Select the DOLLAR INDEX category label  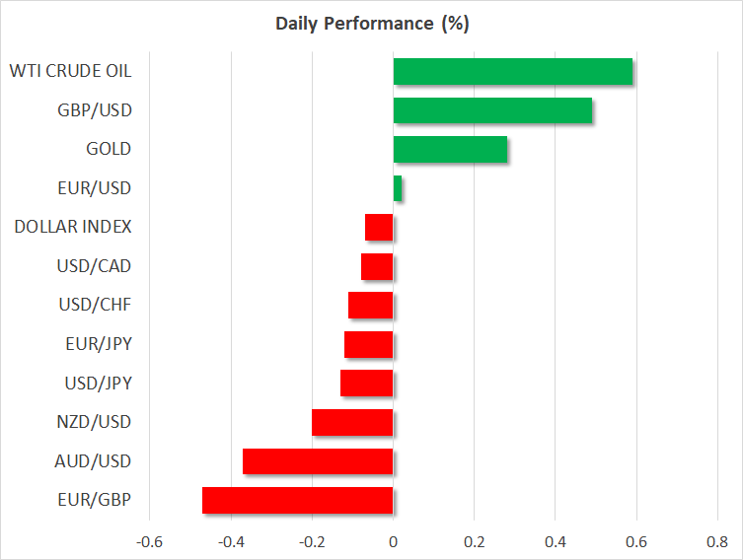click(x=73, y=227)
